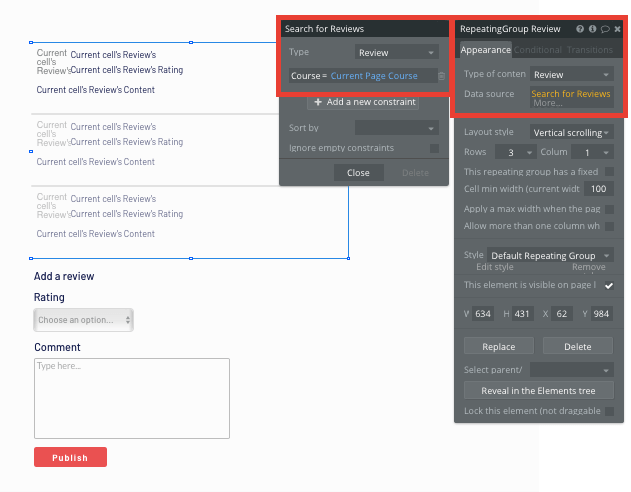This screenshot has width=631, height=492.
Task: Toggle Ignore empty constraints checkbox
Action: tap(434, 148)
